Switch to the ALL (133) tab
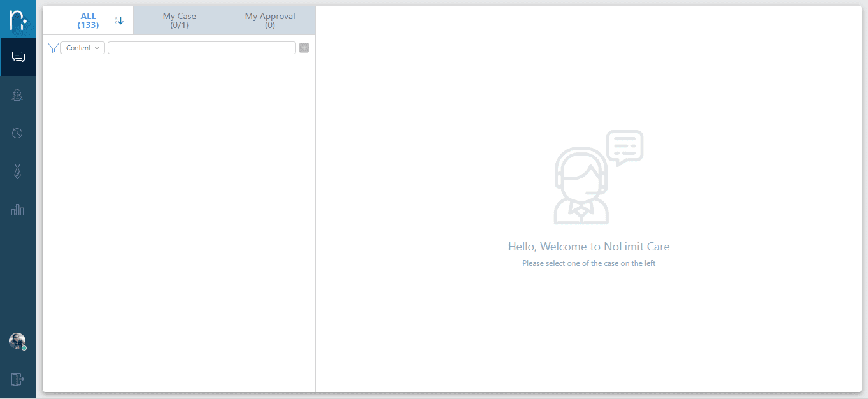The image size is (868, 399). click(88, 20)
